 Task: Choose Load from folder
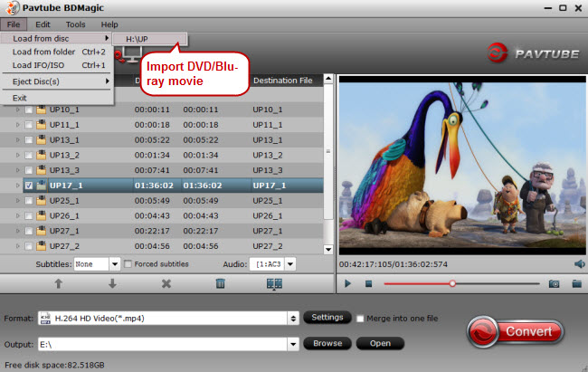[57, 52]
